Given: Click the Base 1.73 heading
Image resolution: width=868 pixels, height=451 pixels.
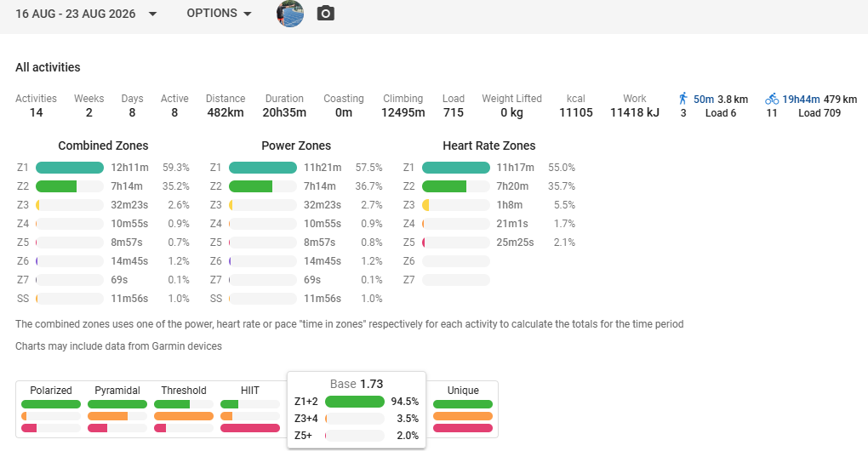Looking at the screenshot, I should click(357, 384).
